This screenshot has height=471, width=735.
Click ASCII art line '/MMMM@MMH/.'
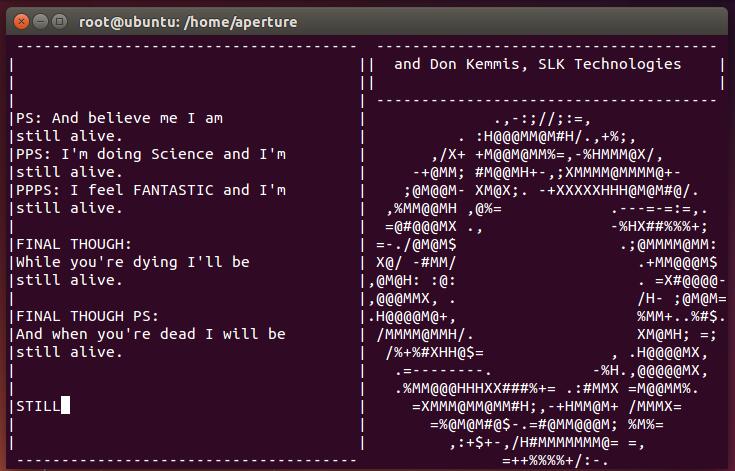tap(425, 334)
